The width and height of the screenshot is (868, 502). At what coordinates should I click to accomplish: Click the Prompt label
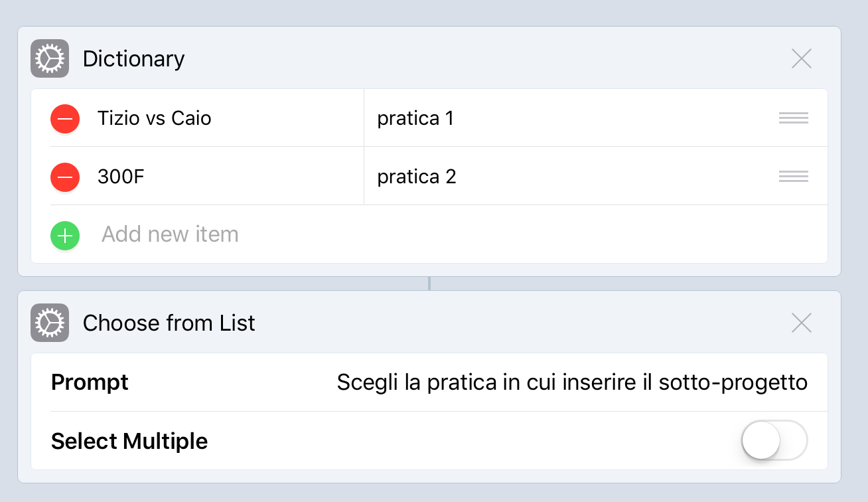click(x=90, y=382)
